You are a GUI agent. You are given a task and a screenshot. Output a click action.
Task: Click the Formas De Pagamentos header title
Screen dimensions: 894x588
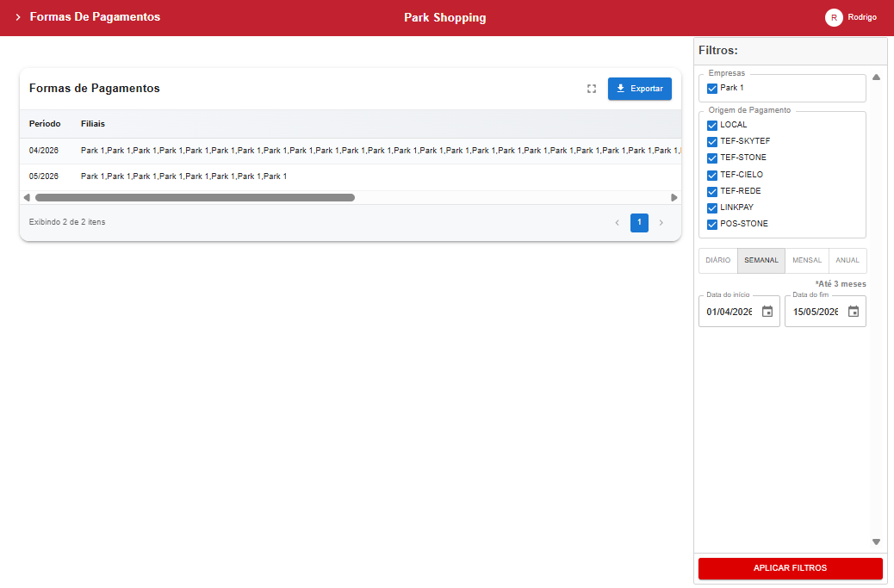[x=95, y=17]
